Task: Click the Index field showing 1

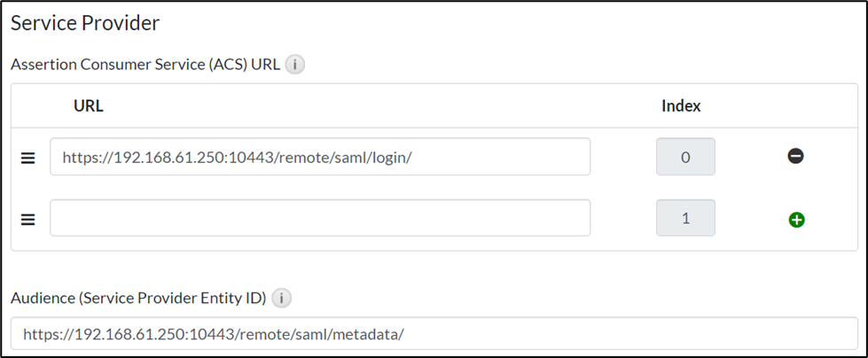Action: (685, 218)
